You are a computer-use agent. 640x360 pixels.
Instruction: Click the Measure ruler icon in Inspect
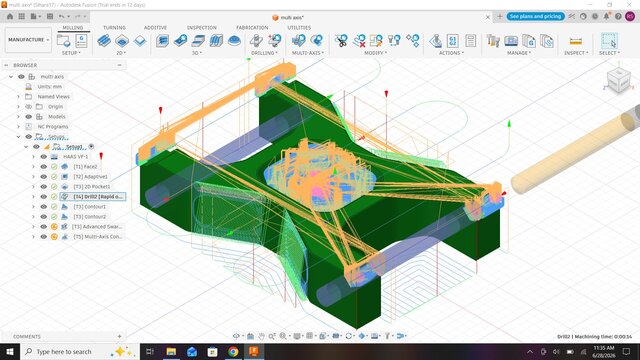[576, 41]
